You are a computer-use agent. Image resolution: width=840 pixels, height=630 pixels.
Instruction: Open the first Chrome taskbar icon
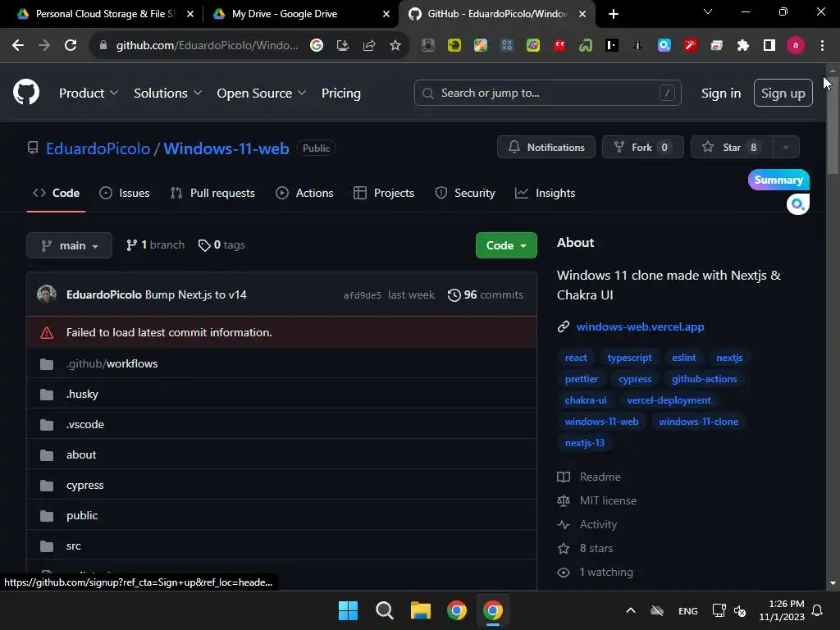(x=457, y=610)
